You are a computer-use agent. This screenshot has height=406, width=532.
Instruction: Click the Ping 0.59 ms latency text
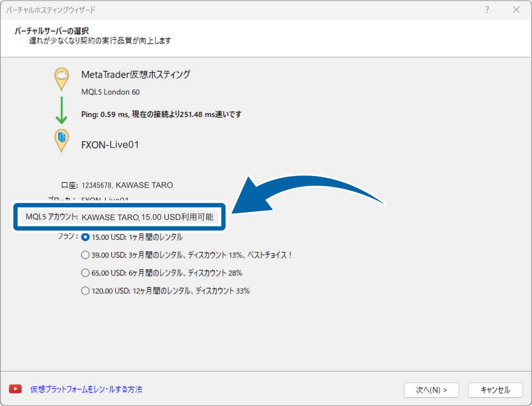coord(161,115)
